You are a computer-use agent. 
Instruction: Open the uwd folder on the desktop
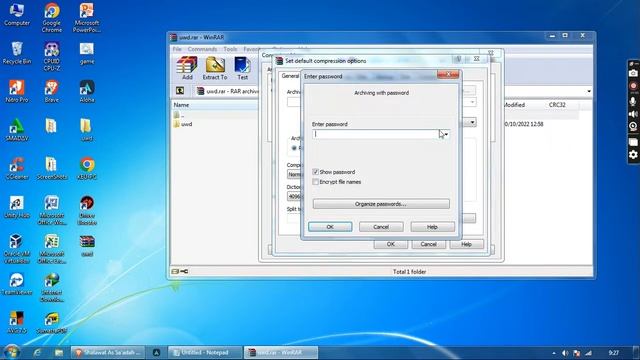[x=87, y=130]
